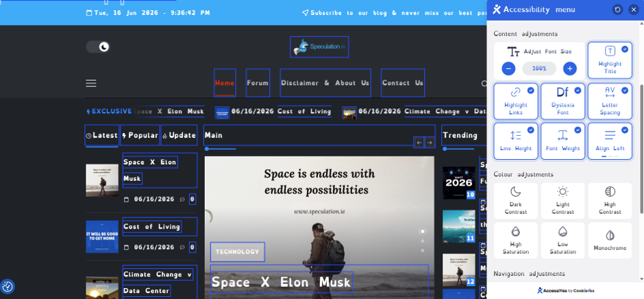Decrease font size with the minus button
The height and width of the screenshot is (299, 644).
point(508,69)
